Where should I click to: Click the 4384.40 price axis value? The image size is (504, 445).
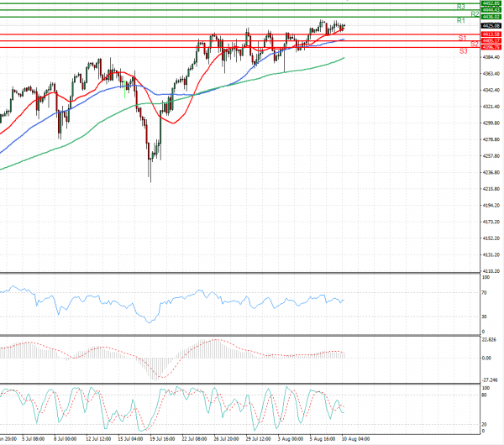491,57
